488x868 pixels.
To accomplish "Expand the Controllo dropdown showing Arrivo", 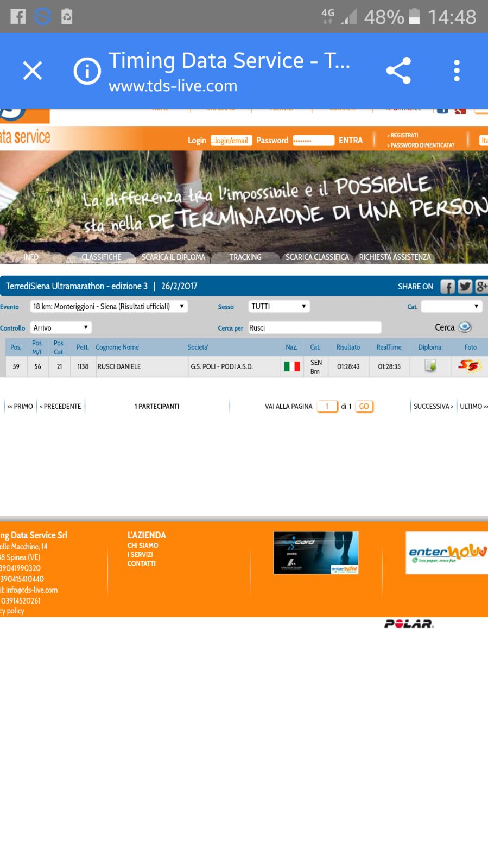I will (61, 328).
